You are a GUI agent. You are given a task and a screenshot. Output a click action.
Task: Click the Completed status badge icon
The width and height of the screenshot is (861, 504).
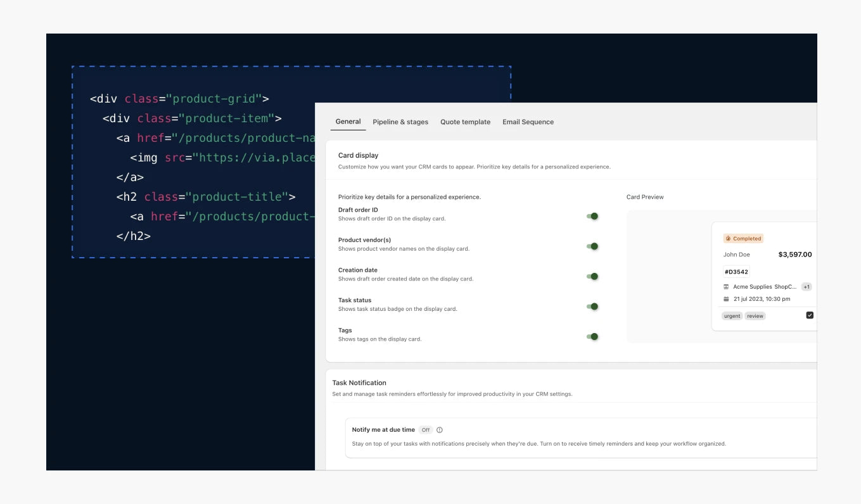pyautogui.click(x=729, y=239)
